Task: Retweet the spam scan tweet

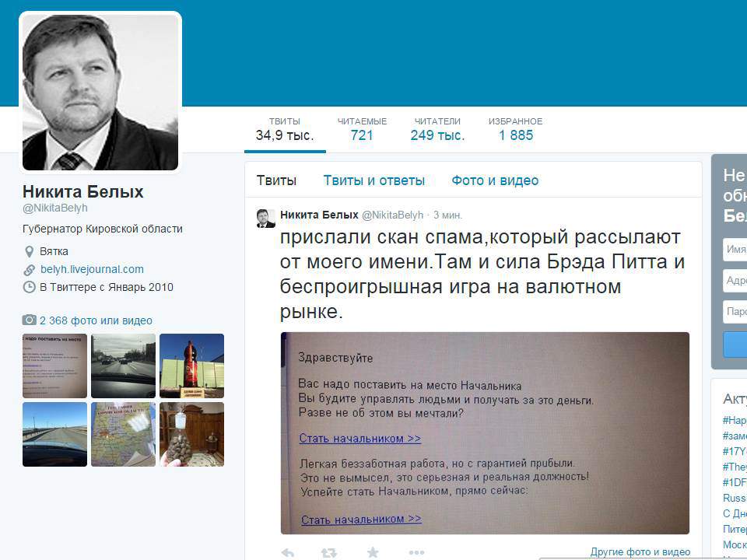Action: (328, 553)
